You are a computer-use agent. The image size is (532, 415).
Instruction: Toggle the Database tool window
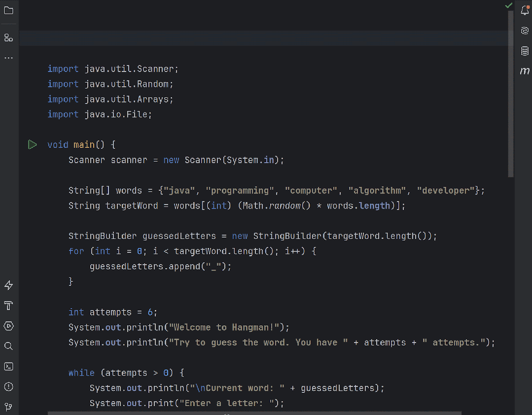click(525, 51)
